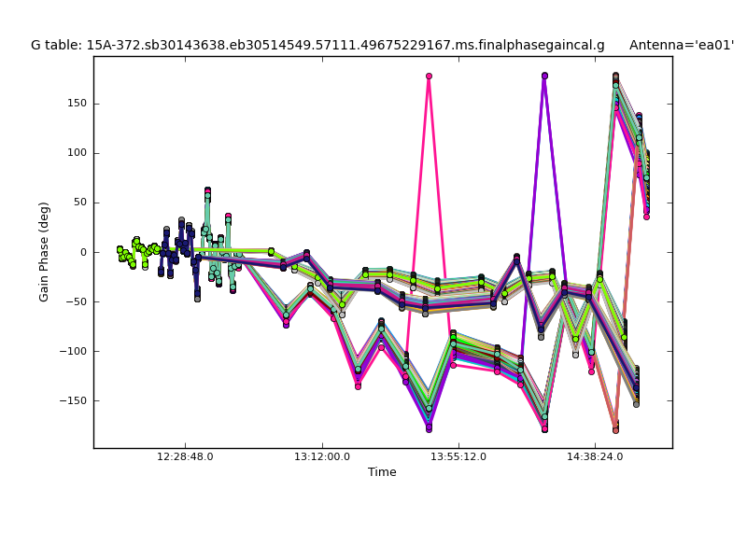Click the lowest purple dip point before 13:55
Screen dimensions: 747x560
click(429, 428)
